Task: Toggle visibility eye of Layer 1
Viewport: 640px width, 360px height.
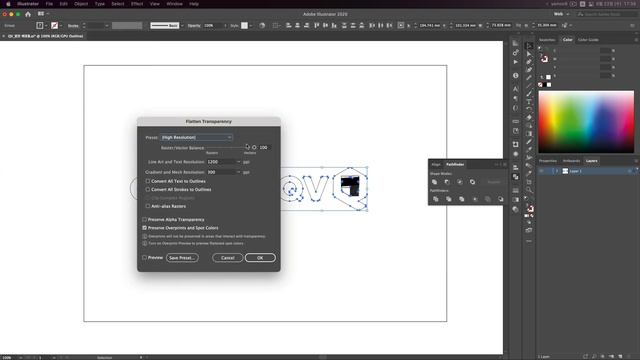Action: 542,171
